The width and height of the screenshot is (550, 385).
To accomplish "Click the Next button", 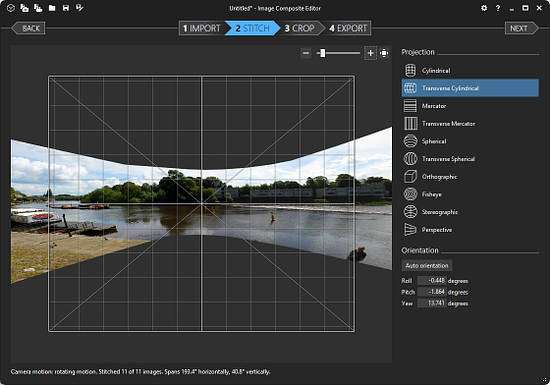I will (x=521, y=28).
